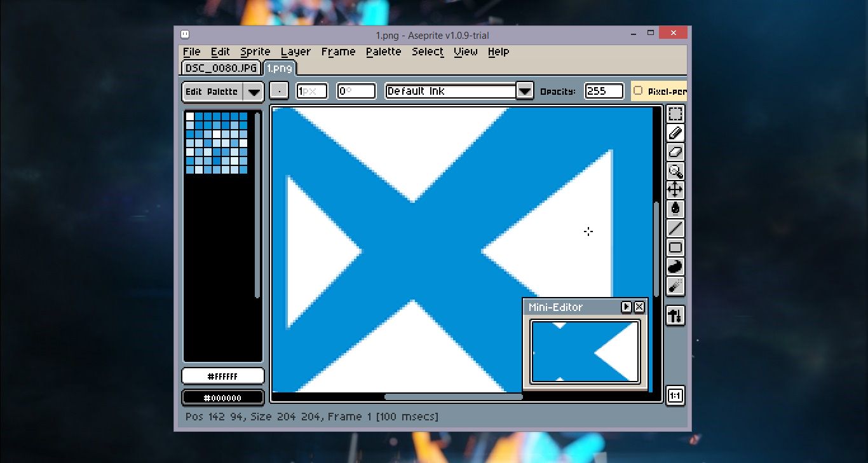This screenshot has width=868, height=463.
Task: Open the tool configuration sliders icon
Action: coord(675,315)
